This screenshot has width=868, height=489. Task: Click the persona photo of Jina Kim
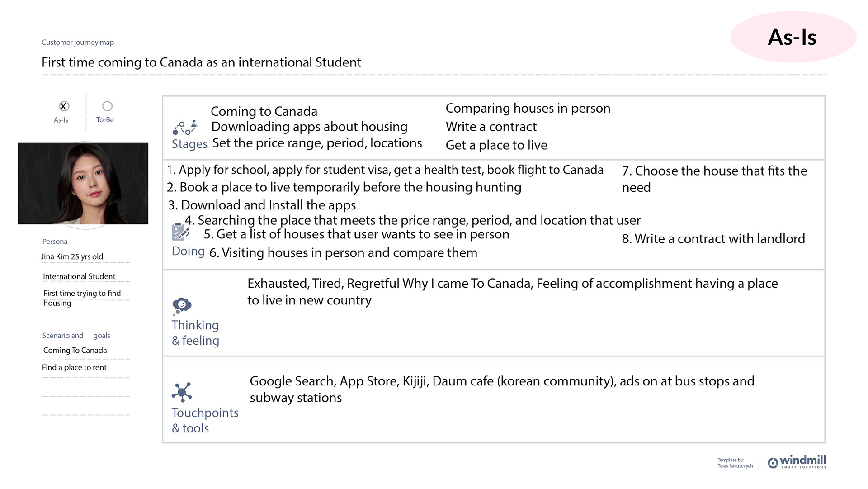[x=83, y=184]
